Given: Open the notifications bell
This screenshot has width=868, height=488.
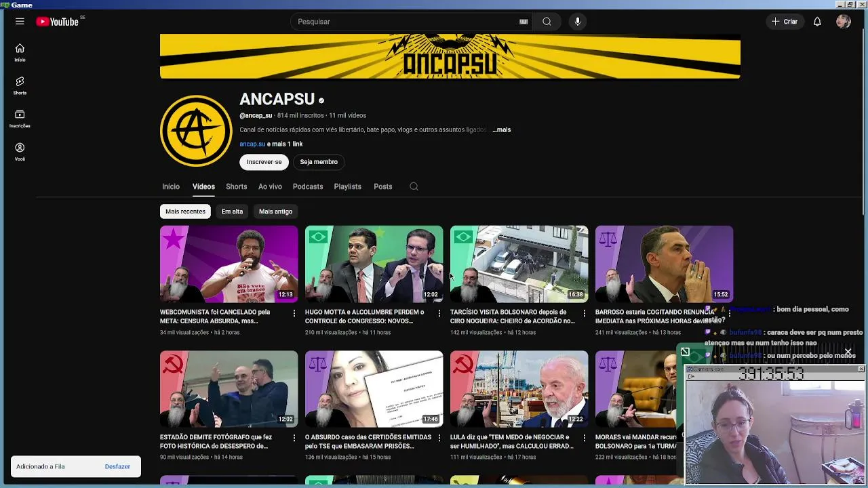Looking at the screenshot, I should click(x=817, y=22).
